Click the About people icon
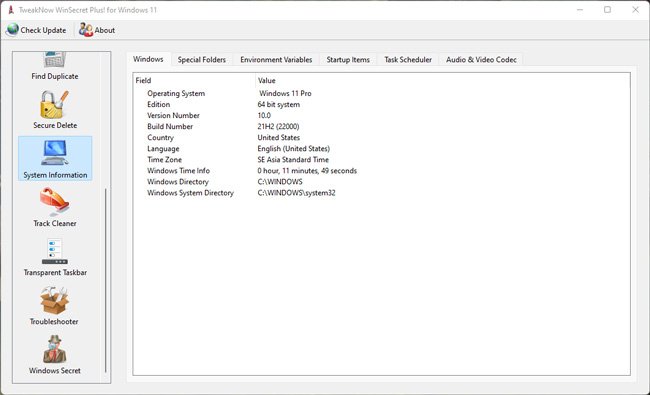This screenshot has height=395, width=650. click(86, 30)
